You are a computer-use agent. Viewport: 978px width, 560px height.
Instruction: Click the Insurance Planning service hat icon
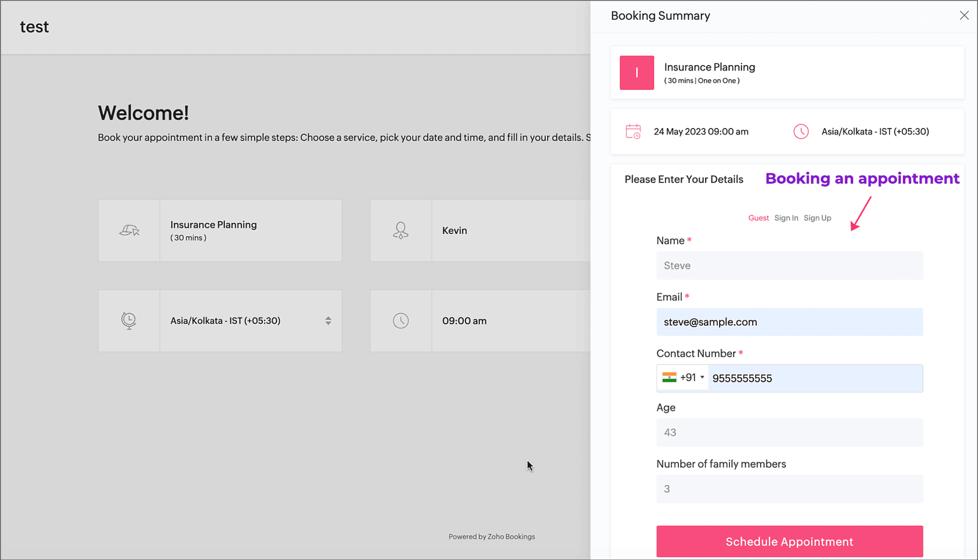[x=129, y=231]
